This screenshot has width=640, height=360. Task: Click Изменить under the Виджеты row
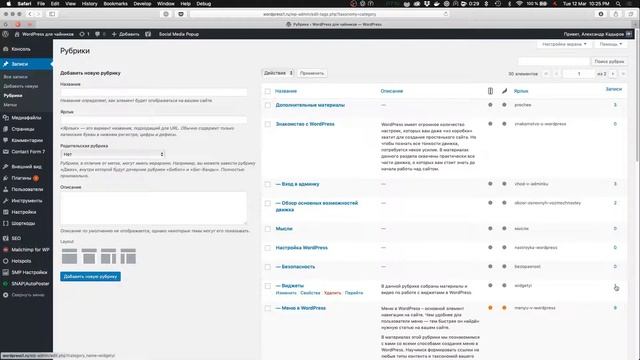point(286,293)
